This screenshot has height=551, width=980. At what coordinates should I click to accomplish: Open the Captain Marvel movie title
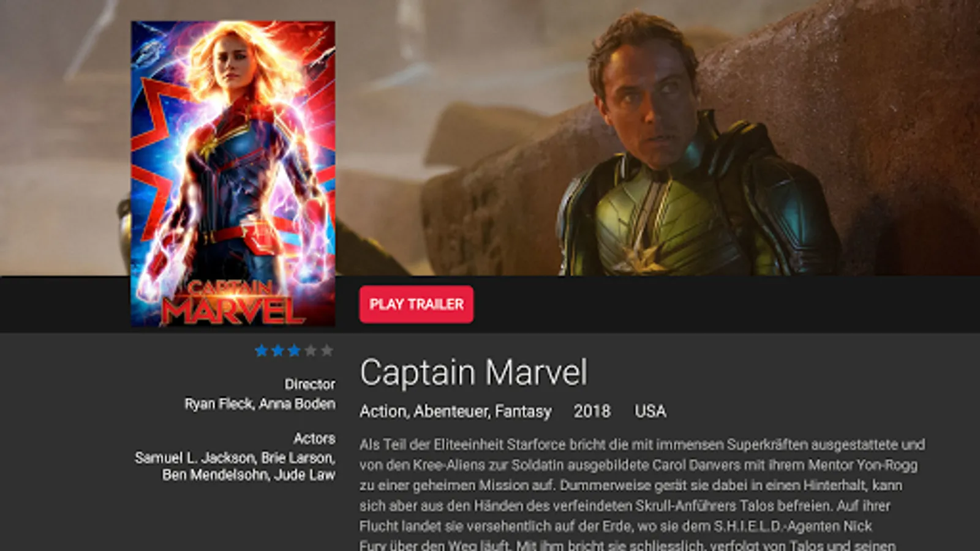(x=473, y=373)
